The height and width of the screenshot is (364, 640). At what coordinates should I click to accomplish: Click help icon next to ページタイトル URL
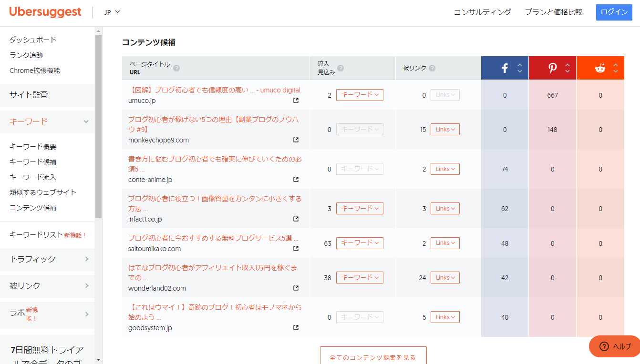(x=176, y=68)
